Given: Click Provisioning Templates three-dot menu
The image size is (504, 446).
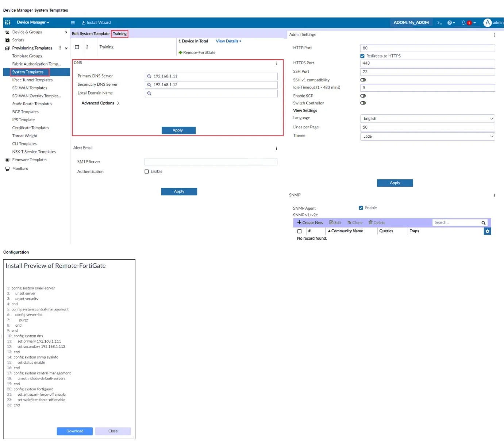Looking at the screenshot, I should coord(60,48).
